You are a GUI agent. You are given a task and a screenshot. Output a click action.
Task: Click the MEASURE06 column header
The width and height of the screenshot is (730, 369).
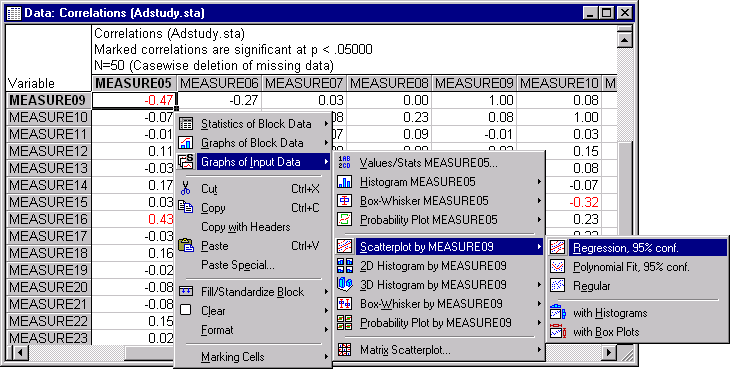pyautogui.click(x=219, y=83)
